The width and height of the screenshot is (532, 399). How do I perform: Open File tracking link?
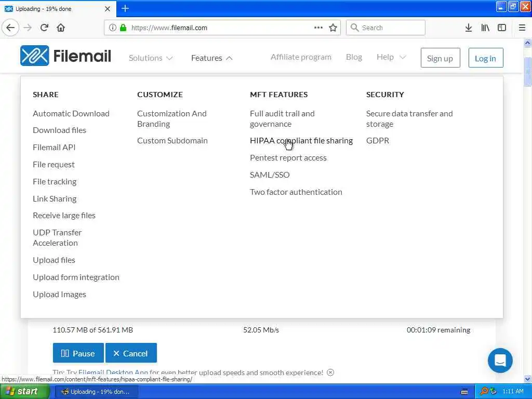(54, 182)
